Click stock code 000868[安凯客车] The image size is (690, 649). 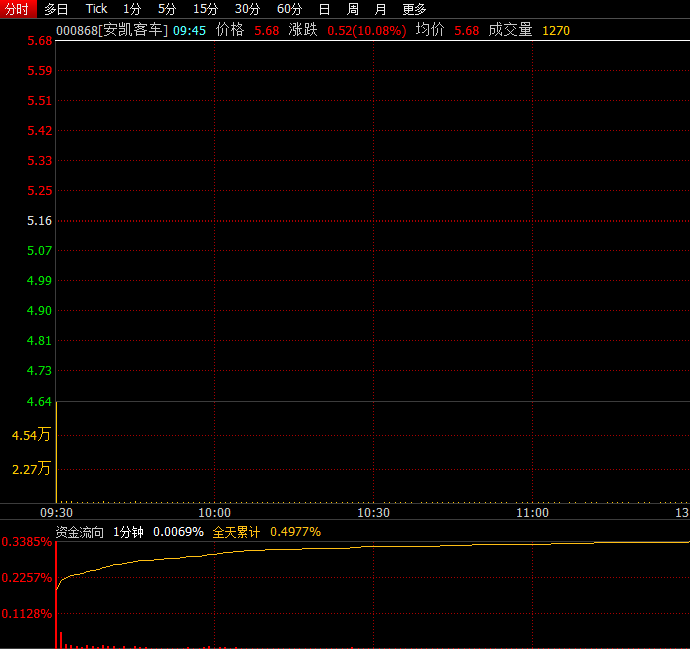pyautogui.click(x=112, y=30)
